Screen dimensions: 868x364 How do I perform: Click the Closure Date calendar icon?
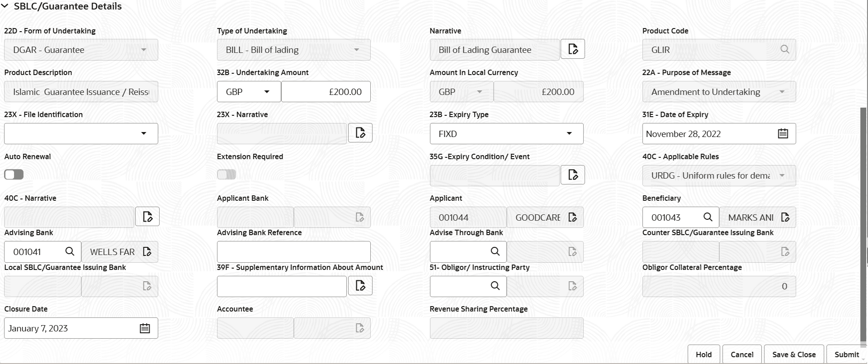(x=145, y=328)
